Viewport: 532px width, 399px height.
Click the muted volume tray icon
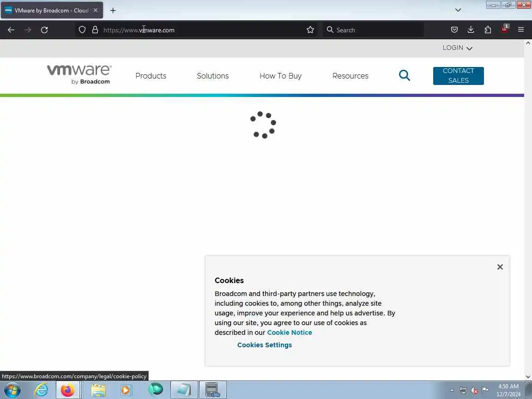[474, 391]
